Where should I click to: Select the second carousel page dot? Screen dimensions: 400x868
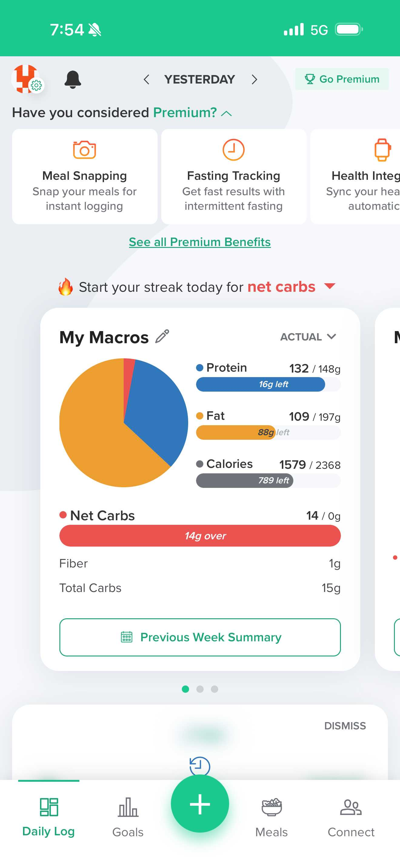coord(200,689)
